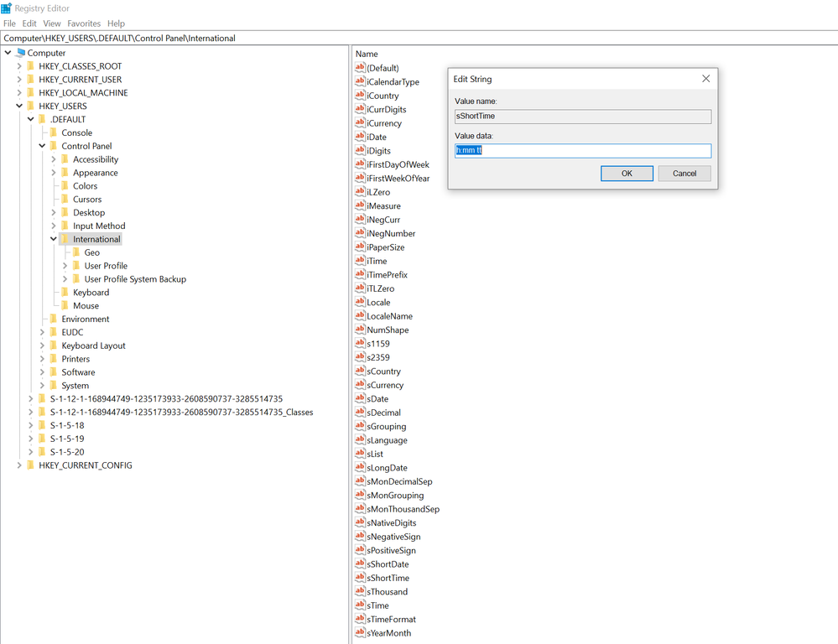Screen dimensions: 838x644
Task: Select the Registry Editor icon in the title bar
Action: point(8,8)
